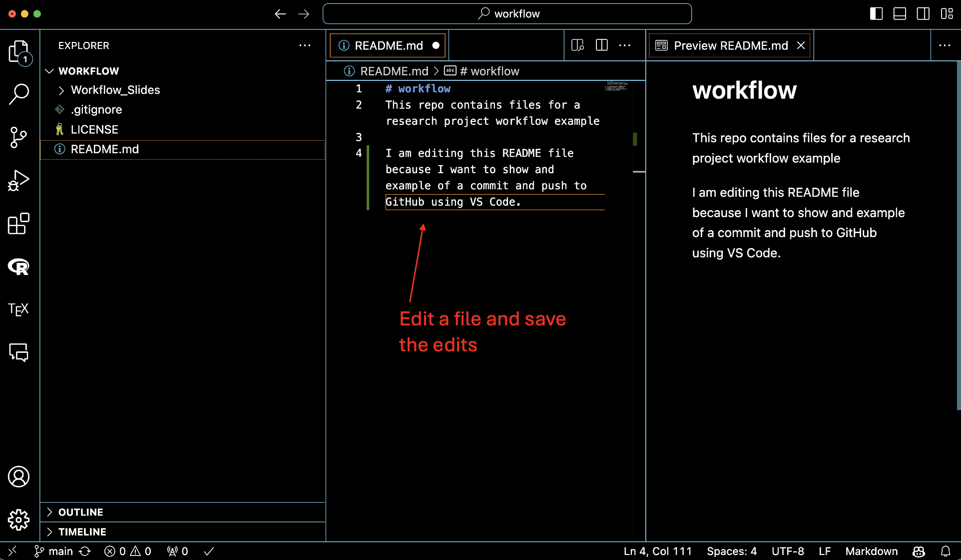Switch to the README.md editor tab
Image resolution: width=961 pixels, height=560 pixels.
pyautogui.click(x=388, y=45)
